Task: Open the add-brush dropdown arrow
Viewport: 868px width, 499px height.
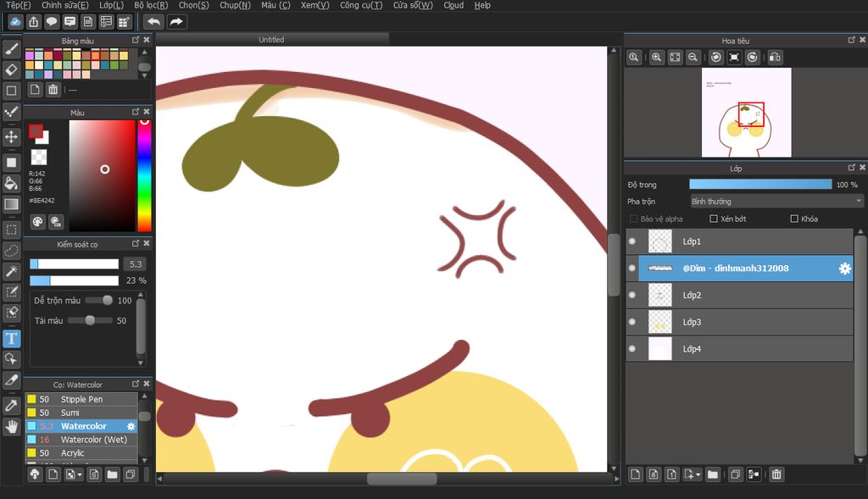Action: 80,474
